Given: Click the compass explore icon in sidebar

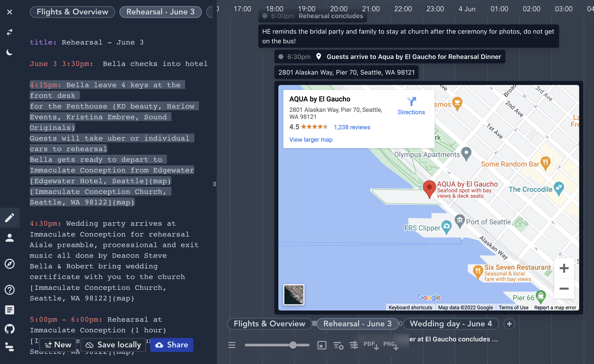Looking at the screenshot, I should point(10,264).
